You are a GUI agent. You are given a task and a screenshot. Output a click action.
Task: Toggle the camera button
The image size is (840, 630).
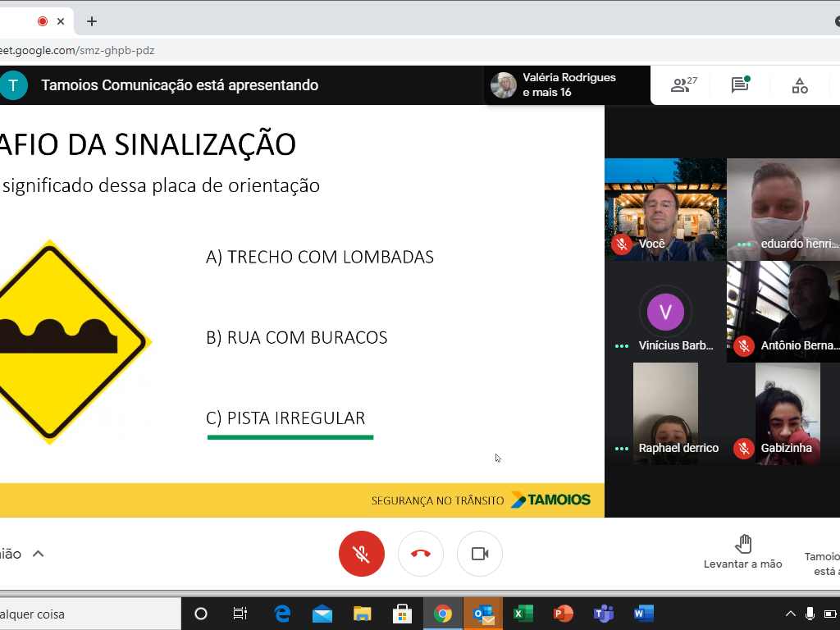pos(480,554)
